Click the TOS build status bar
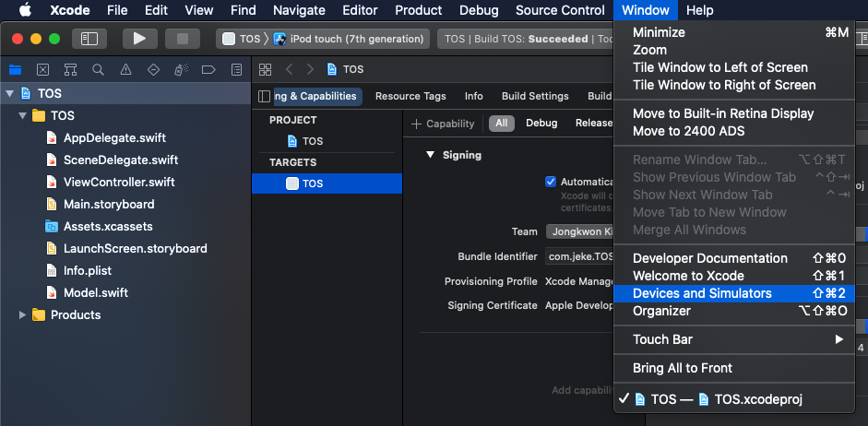Screen dimensions: 868x426 [526, 39]
